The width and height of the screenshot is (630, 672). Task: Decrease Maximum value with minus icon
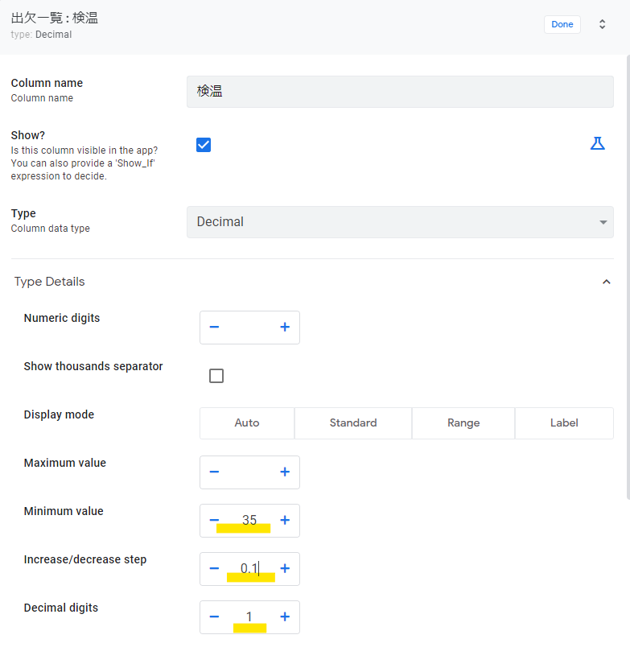(x=214, y=472)
